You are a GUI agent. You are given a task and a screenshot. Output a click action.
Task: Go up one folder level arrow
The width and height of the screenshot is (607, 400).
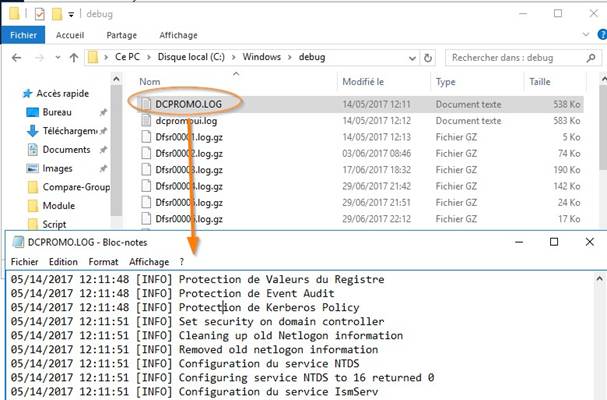[74, 58]
